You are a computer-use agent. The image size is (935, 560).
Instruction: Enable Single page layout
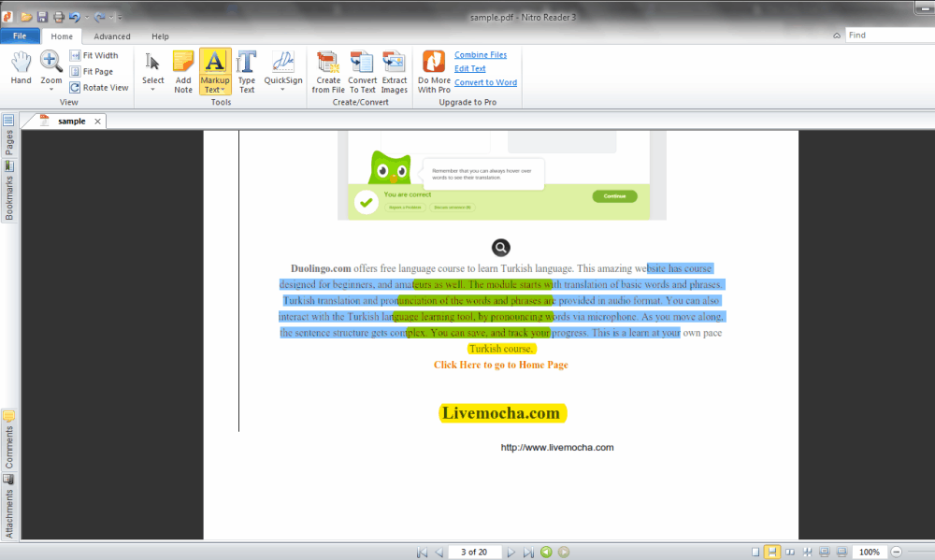click(x=755, y=553)
